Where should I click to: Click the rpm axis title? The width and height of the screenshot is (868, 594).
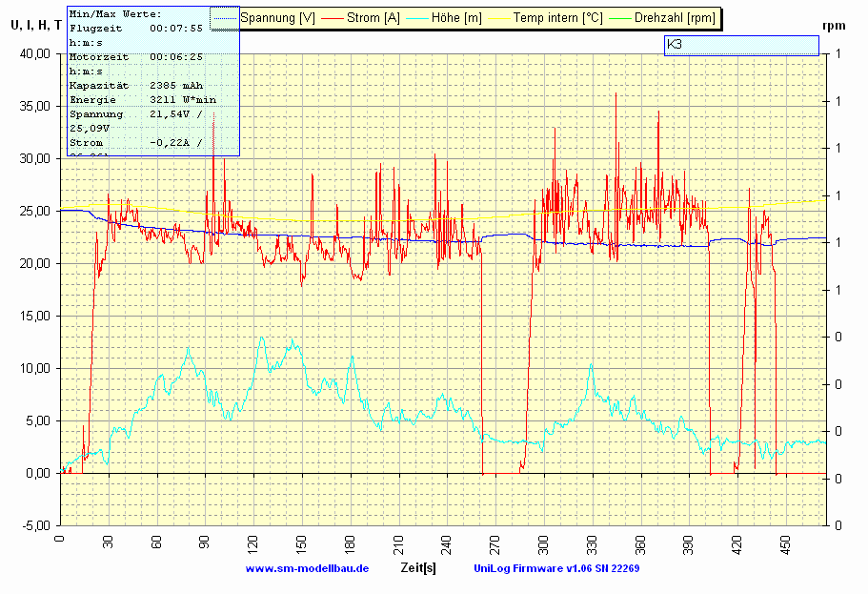click(835, 26)
